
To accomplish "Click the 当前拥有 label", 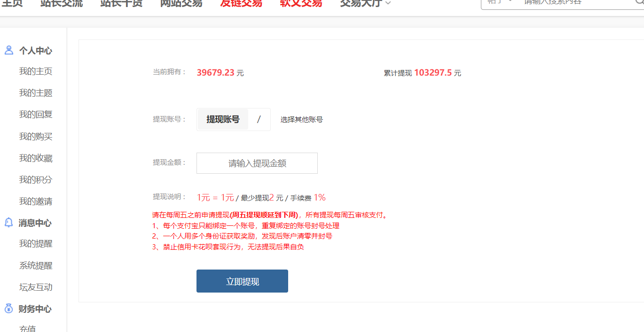I will point(169,72).
